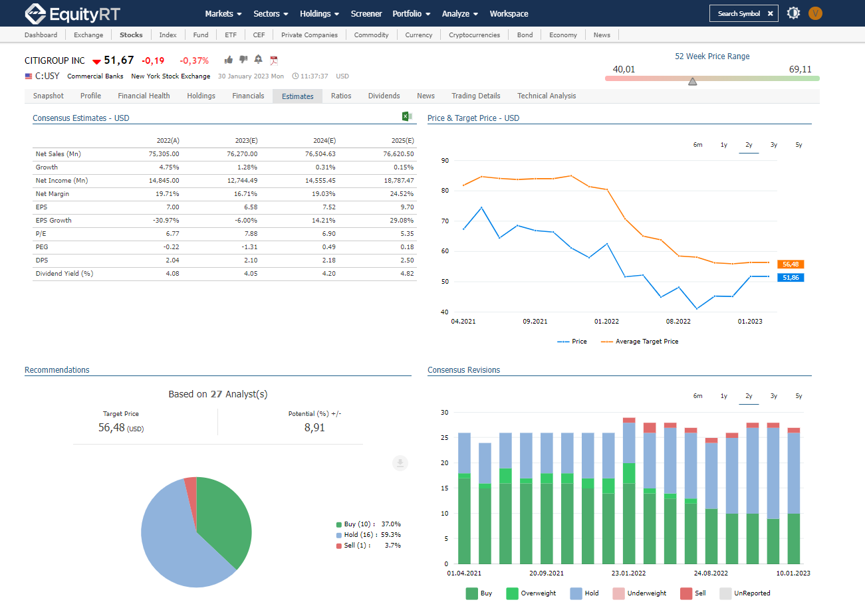Add a price alert with the bell icon
The width and height of the screenshot is (865, 616).
pos(258,60)
